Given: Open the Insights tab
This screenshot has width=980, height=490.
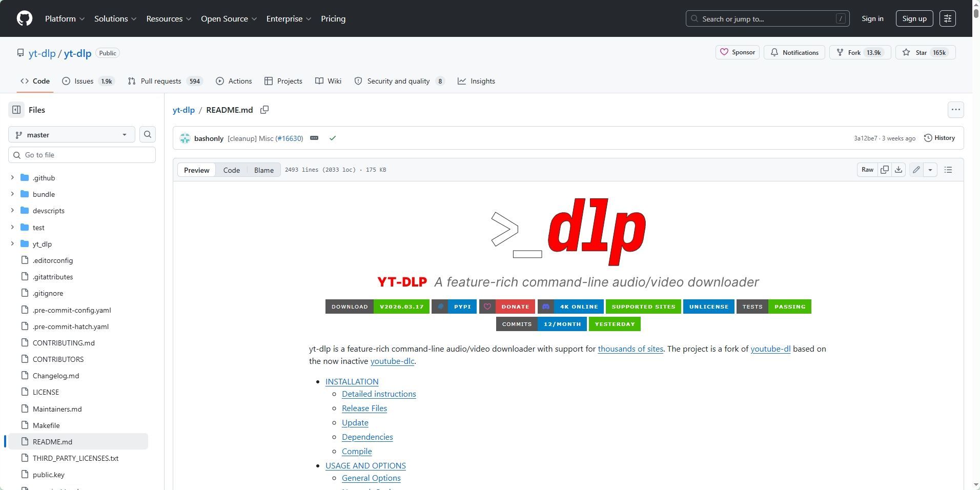Looking at the screenshot, I should [x=476, y=81].
